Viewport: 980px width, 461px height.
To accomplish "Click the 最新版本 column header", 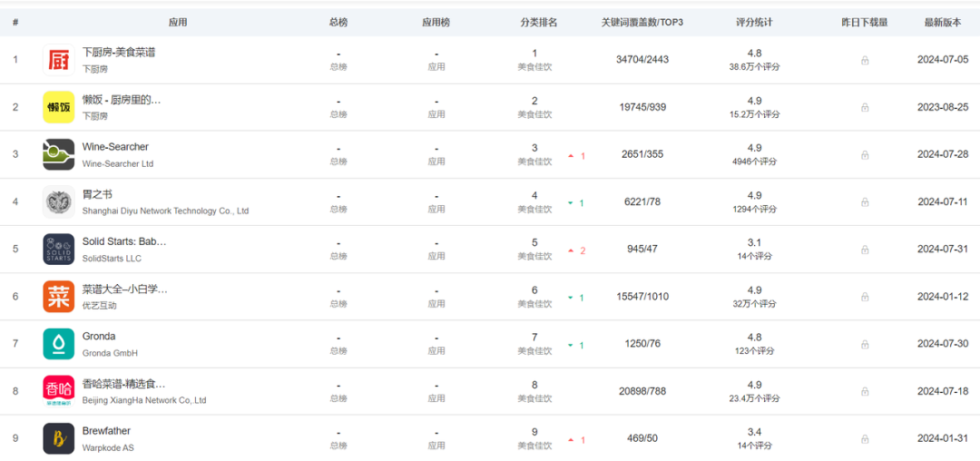I will [943, 23].
